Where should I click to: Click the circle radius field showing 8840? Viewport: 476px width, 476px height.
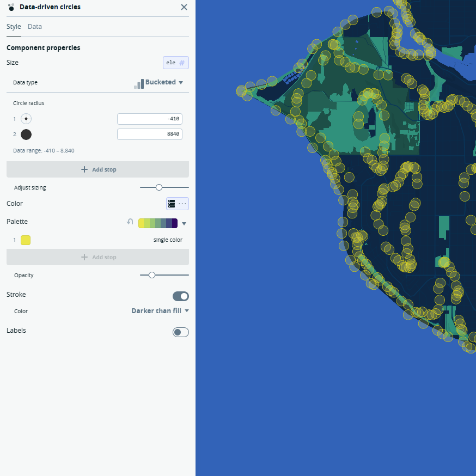[x=149, y=135]
